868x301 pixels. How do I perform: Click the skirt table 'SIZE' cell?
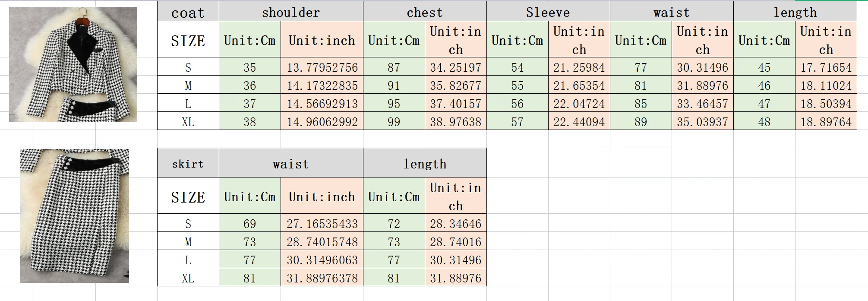tap(188, 197)
